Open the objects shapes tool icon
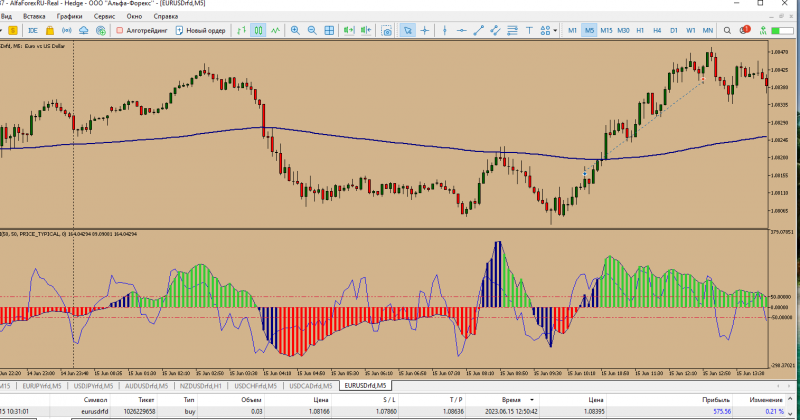The width and height of the screenshot is (800, 420). pos(545,31)
